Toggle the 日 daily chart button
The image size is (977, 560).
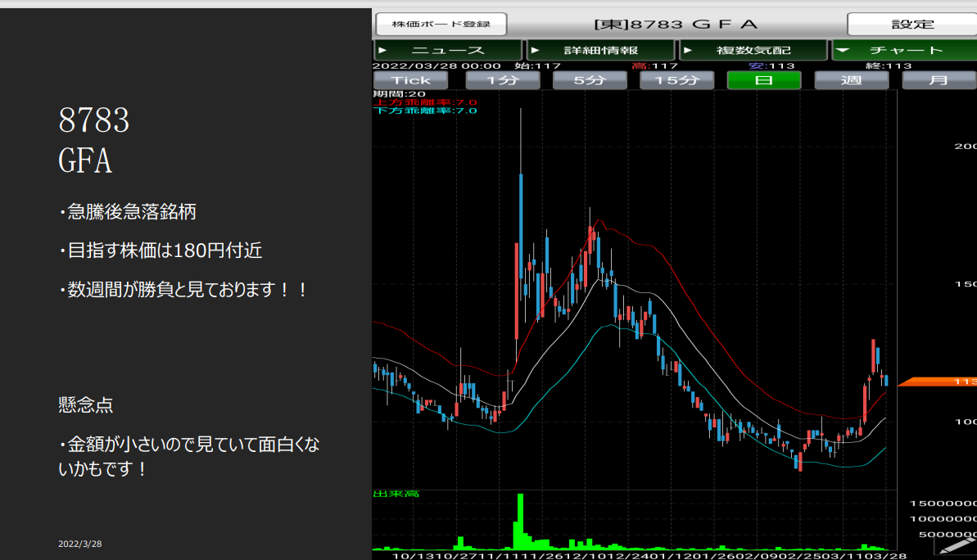click(x=763, y=80)
